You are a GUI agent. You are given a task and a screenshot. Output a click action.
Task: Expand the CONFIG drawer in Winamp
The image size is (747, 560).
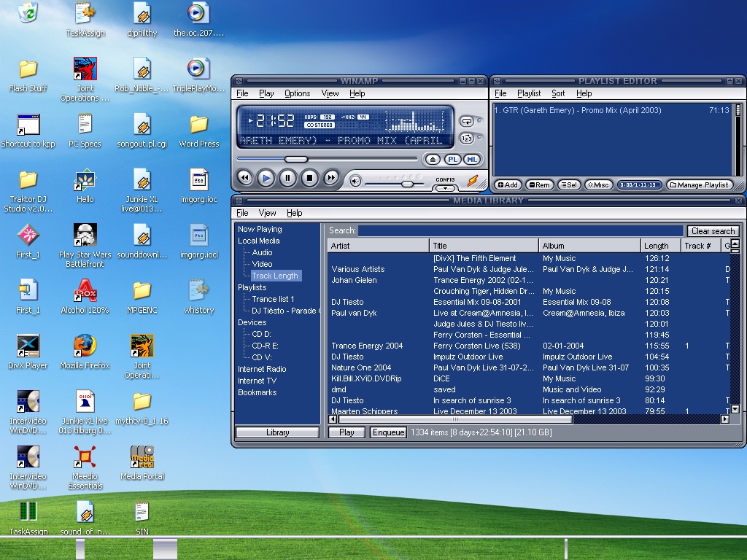pyautogui.click(x=445, y=188)
